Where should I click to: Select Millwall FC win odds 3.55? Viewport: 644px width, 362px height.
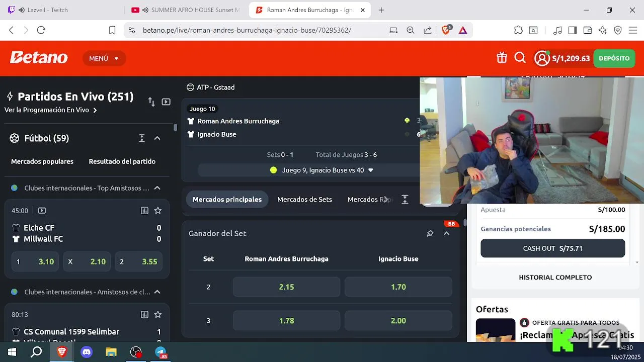138,261
